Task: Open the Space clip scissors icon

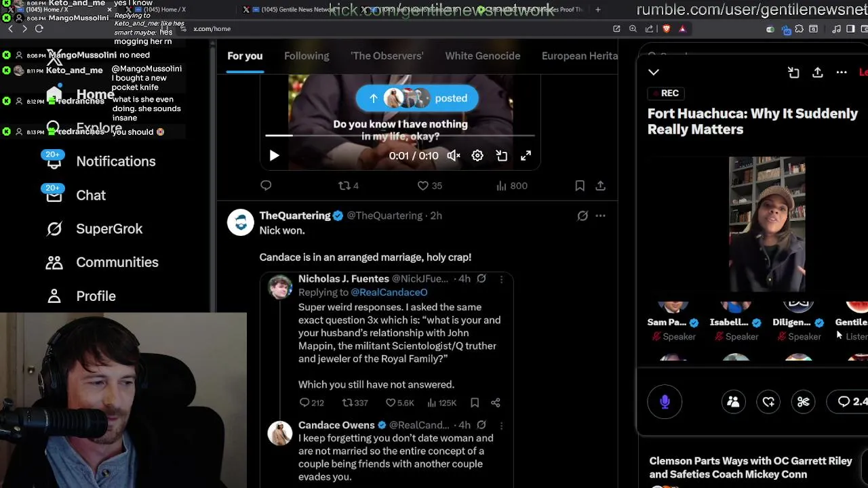Action: click(804, 402)
